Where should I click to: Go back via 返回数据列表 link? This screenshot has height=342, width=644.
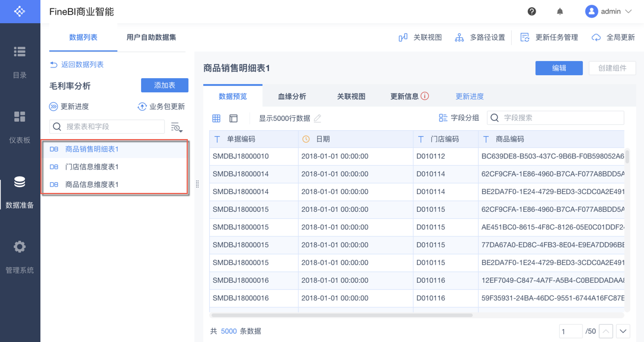coord(76,64)
